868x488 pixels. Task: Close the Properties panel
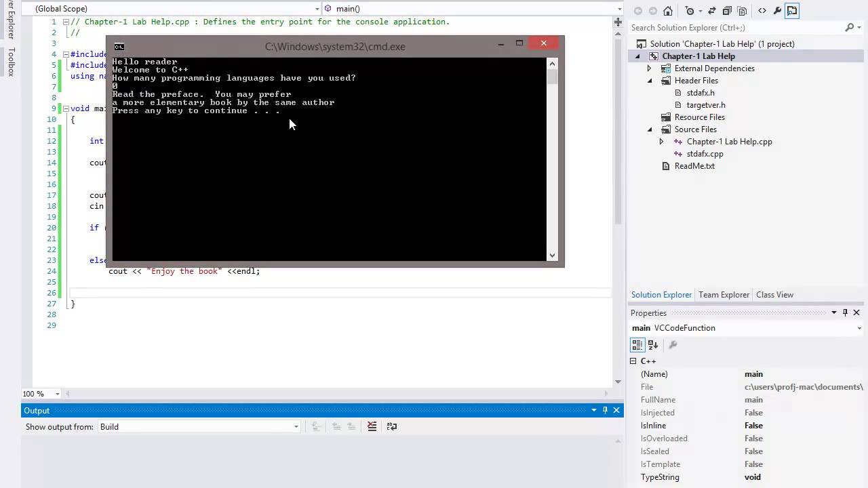856,312
